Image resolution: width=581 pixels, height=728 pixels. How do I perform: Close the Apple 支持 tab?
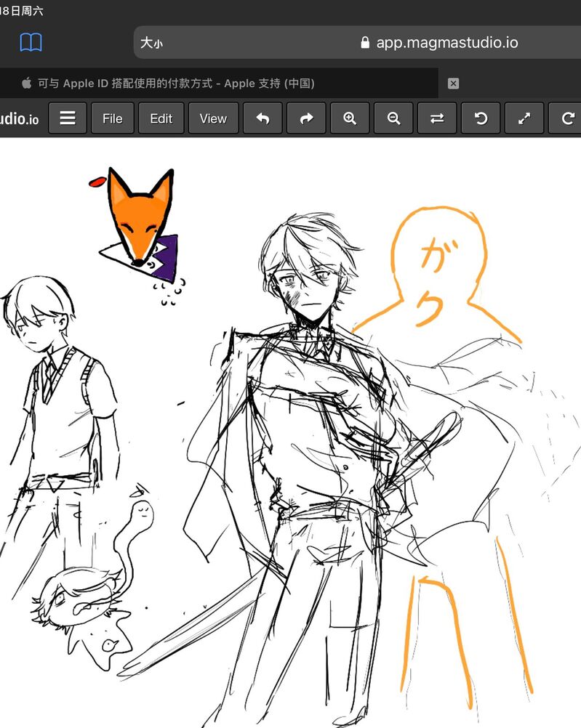pyautogui.click(x=453, y=84)
